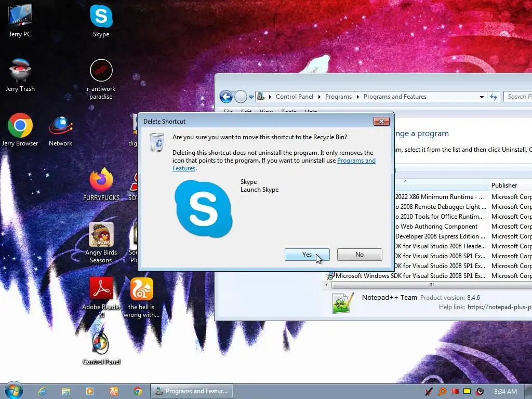Launch Jerry Browser Chrome desktop icon
The width and height of the screenshot is (532, 399).
pyautogui.click(x=20, y=130)
